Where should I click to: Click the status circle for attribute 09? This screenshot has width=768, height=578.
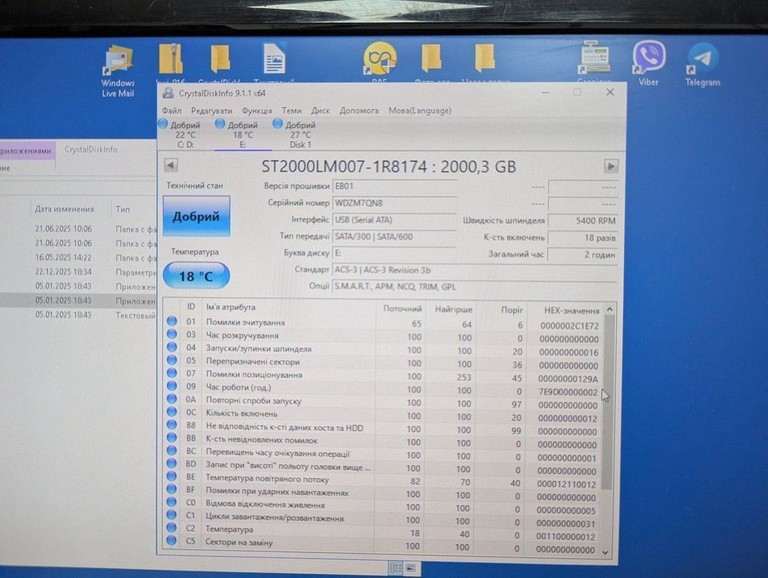172,386
